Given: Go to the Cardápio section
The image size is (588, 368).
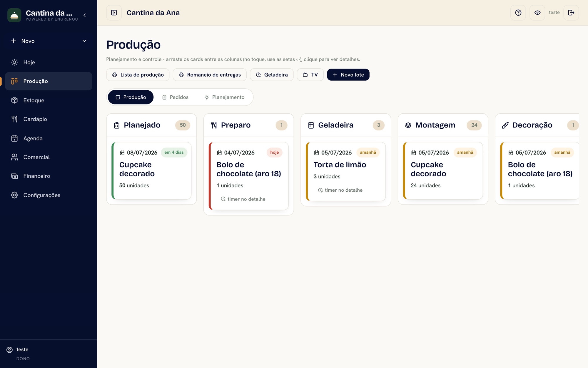Looking at the screenshot, I should coord(49,119).
